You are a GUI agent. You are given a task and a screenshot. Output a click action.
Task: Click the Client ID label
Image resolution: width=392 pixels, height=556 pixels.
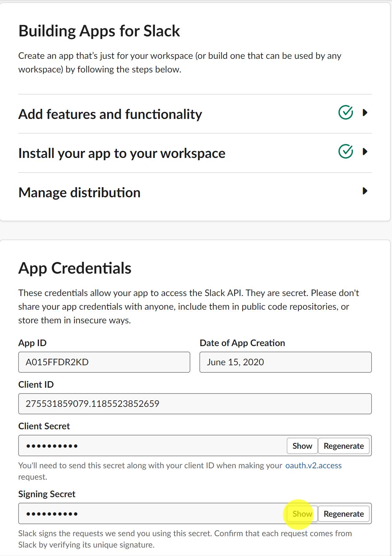36,384
